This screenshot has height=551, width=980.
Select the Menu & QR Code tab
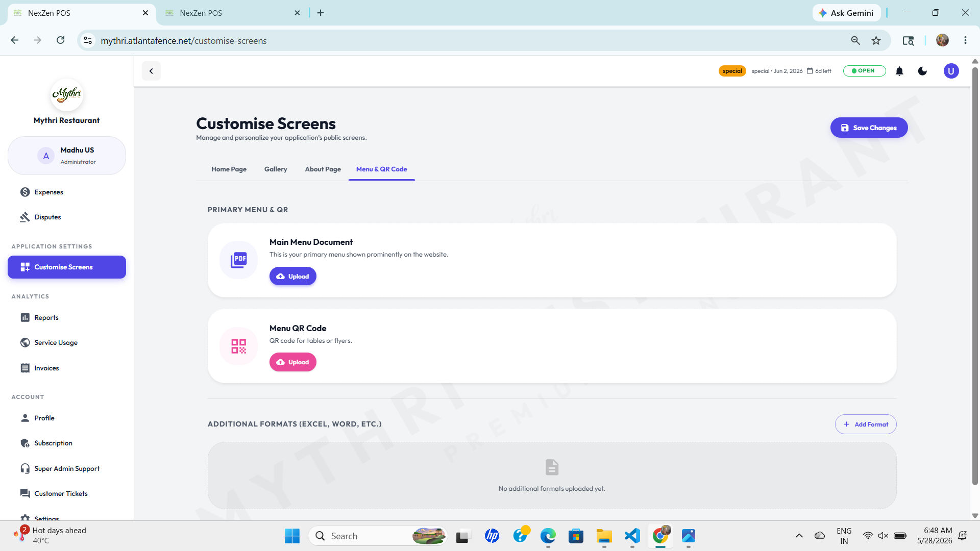[381, 169]
